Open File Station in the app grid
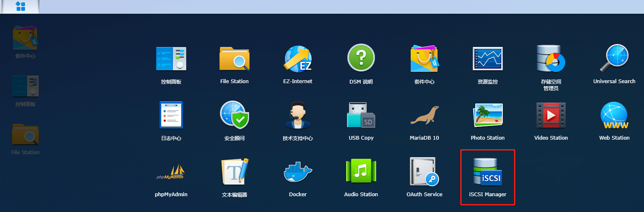 234,59
